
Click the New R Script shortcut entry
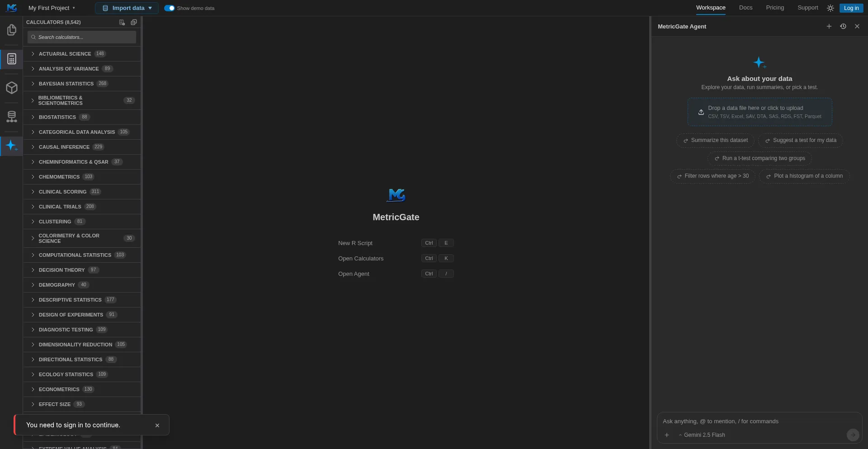396,243
